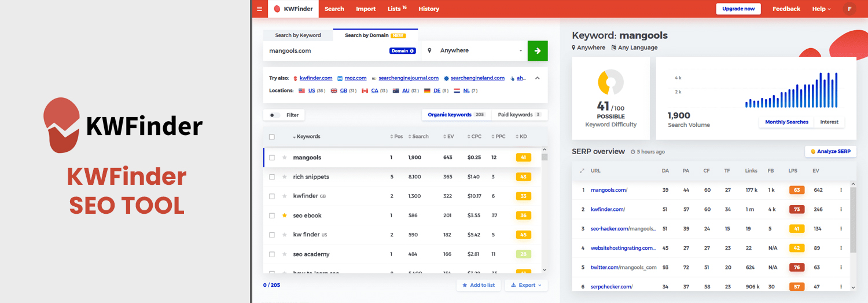868x303 pixels.
Task: Switch chart to Interest tab
Action: coord(829,122)
